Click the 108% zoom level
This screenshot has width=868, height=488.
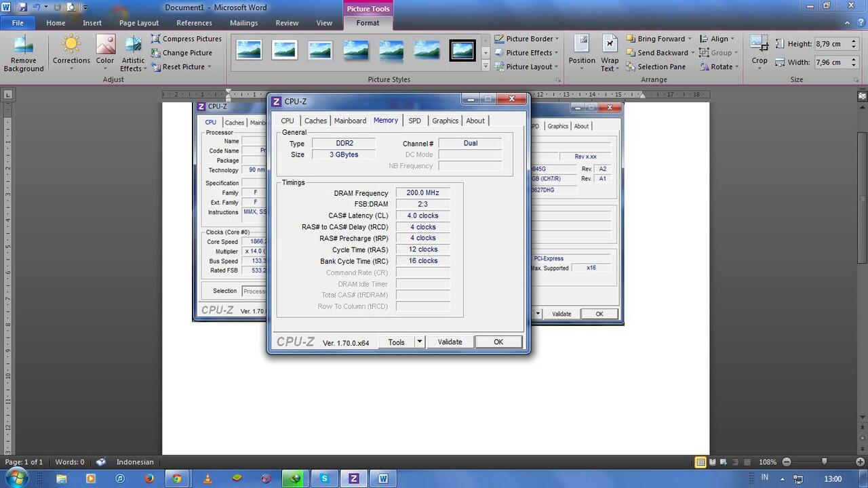768,462
